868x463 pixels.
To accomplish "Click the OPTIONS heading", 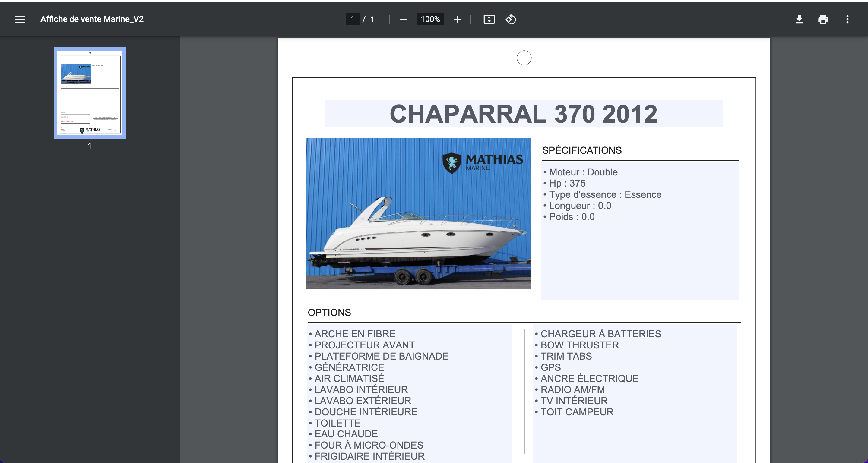I will 329,313.
